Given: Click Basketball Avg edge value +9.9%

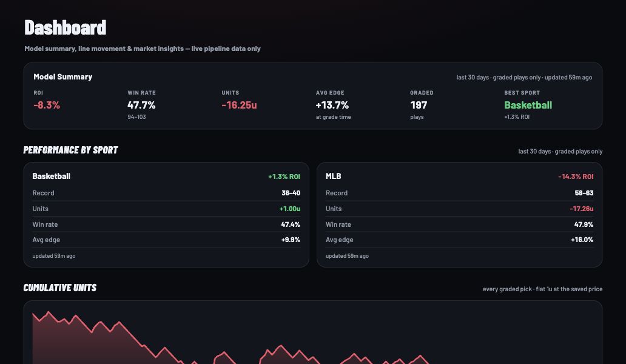Looking at the screenshot, I should coord(290,240).
